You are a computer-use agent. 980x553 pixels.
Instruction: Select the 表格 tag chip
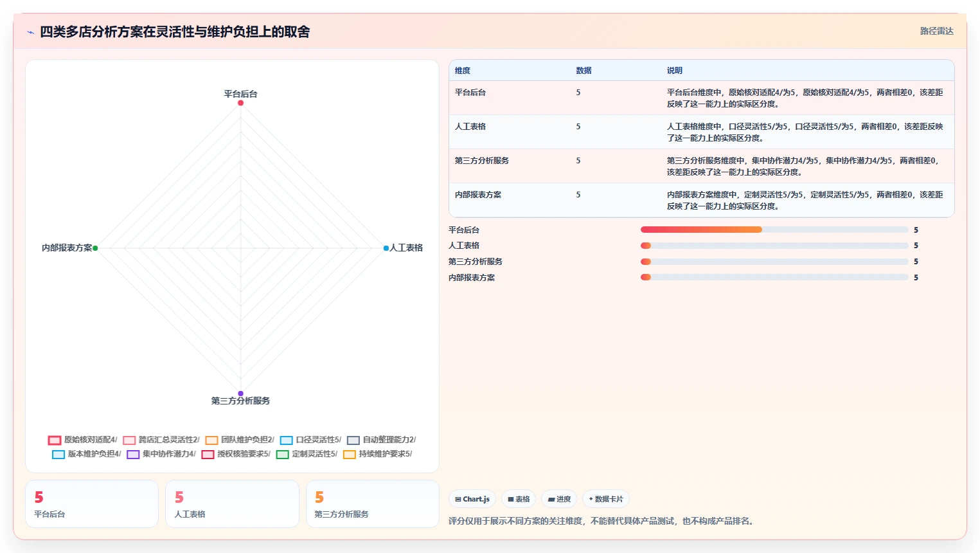click(x=519, y=499)
